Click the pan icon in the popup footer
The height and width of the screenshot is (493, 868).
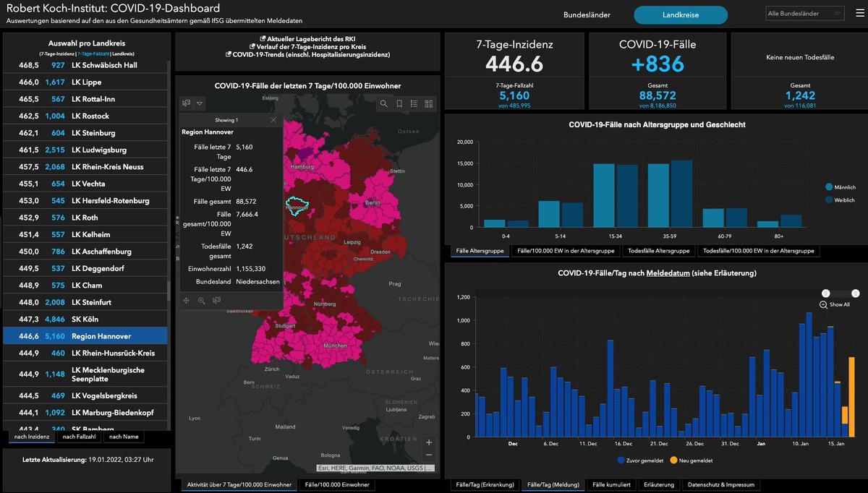(187, 301)
